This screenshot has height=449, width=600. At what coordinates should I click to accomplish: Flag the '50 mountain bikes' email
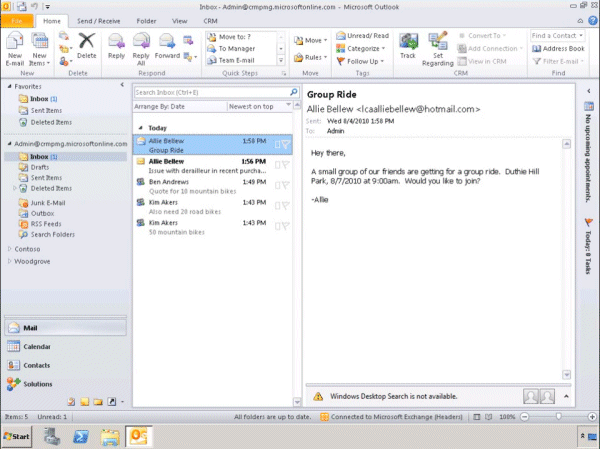click(x=285, y=226)
